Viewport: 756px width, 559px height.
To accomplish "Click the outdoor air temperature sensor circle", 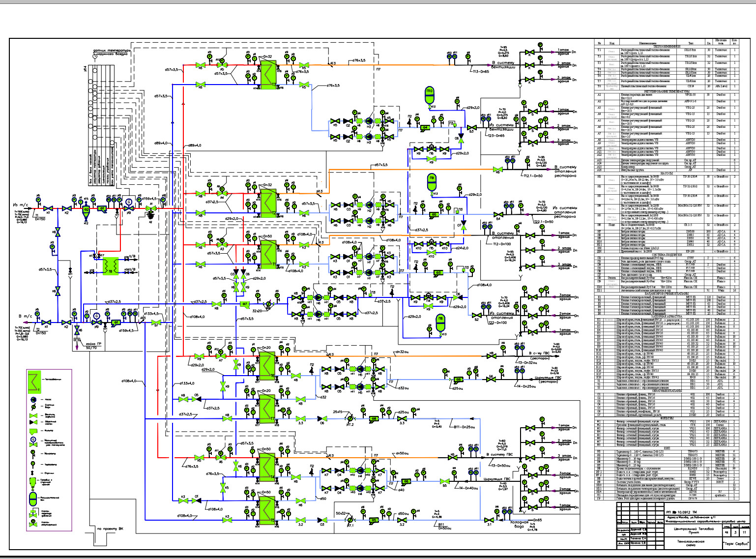I will (x=94, y=56).
